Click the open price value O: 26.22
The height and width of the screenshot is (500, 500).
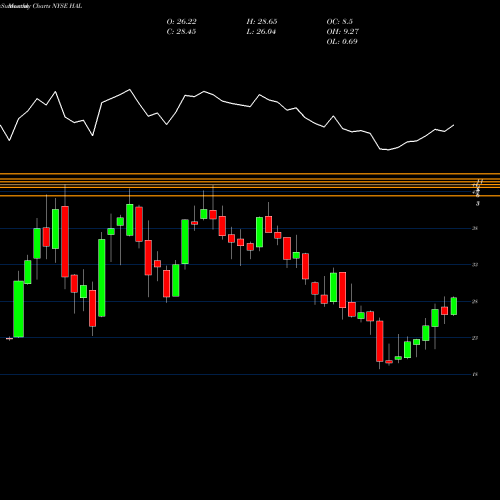pyautogui.click(x=181, y=22)
